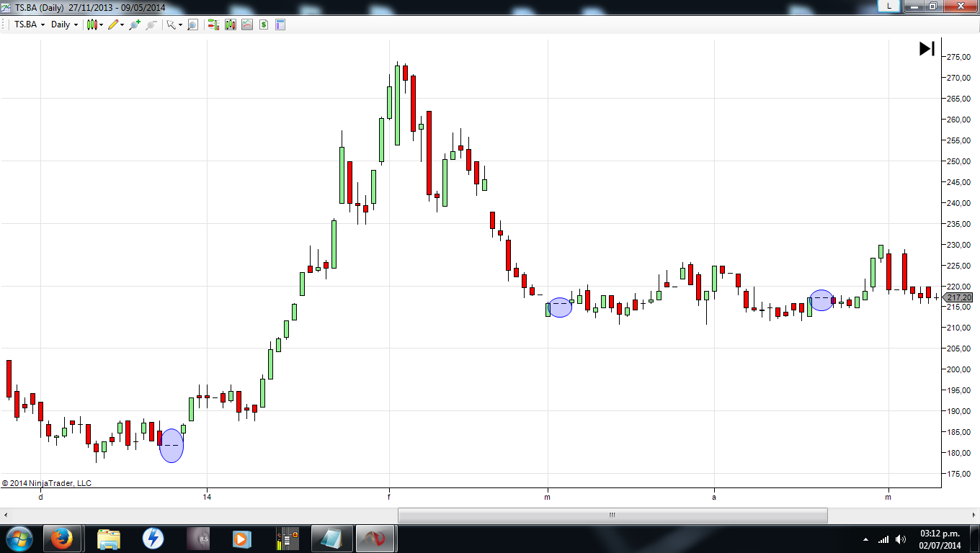Image resolution: width=980 pixels, height=553 pixels.
Task: Click the horizontal scrollbar left arrow
Action: coord(6,516)
